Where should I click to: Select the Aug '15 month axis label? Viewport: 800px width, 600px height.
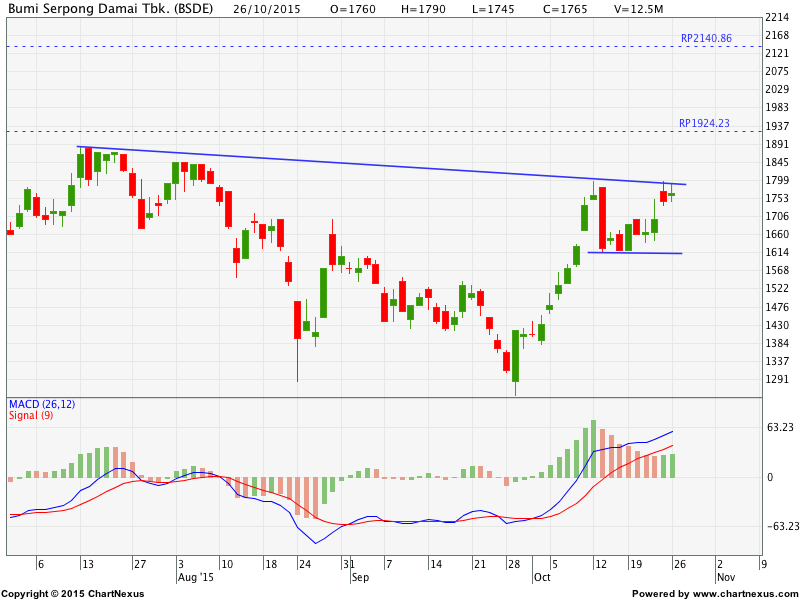[x=195, y=577]
